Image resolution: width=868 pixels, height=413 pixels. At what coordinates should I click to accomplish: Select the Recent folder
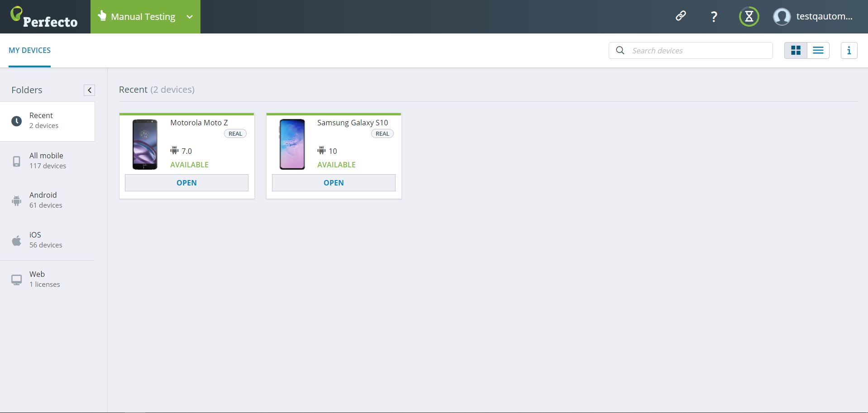48,121
